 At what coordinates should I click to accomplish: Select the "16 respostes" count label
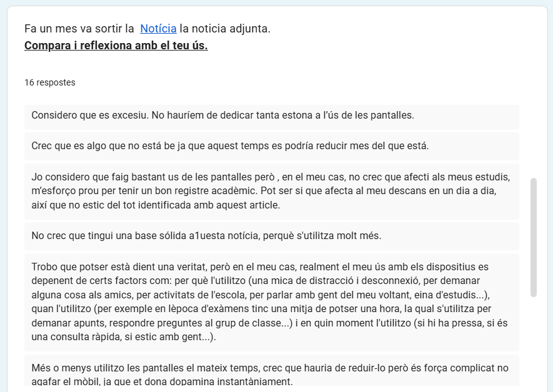click(50, 82)
